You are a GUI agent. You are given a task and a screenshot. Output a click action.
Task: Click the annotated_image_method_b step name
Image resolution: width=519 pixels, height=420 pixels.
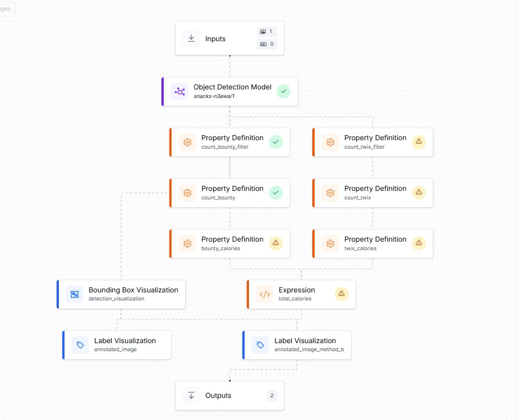(x=309, y=349)
